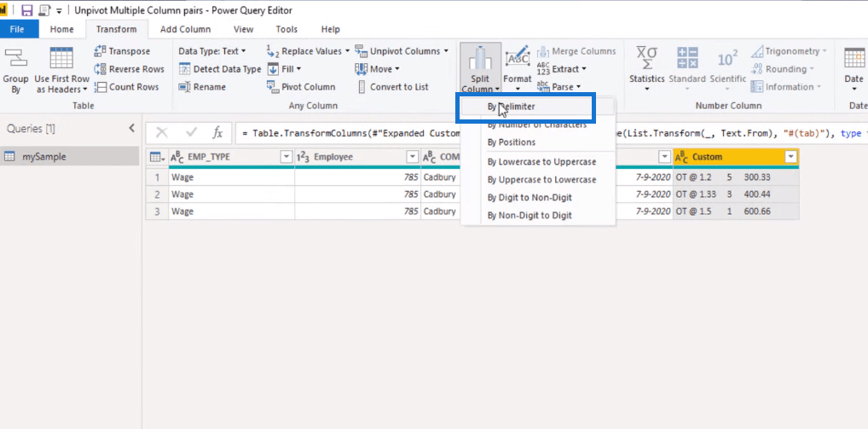The height and width of the screenshot is (429, 868).
Task: Open the EMP_TYPE column filter dropdown
Action: (x=286, y=157)
